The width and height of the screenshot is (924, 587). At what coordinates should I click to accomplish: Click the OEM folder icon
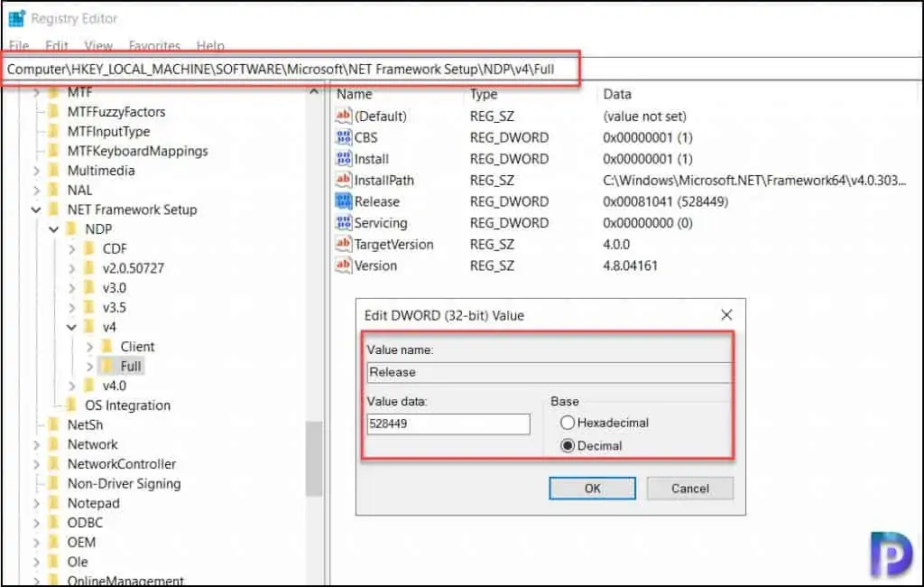point(54,542)
